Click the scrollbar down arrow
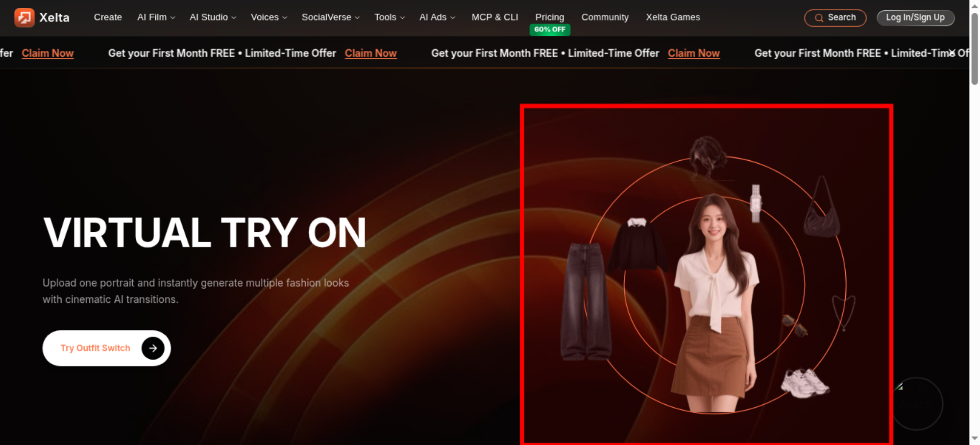This screenshot has width=980, height=445. (975, 439)
